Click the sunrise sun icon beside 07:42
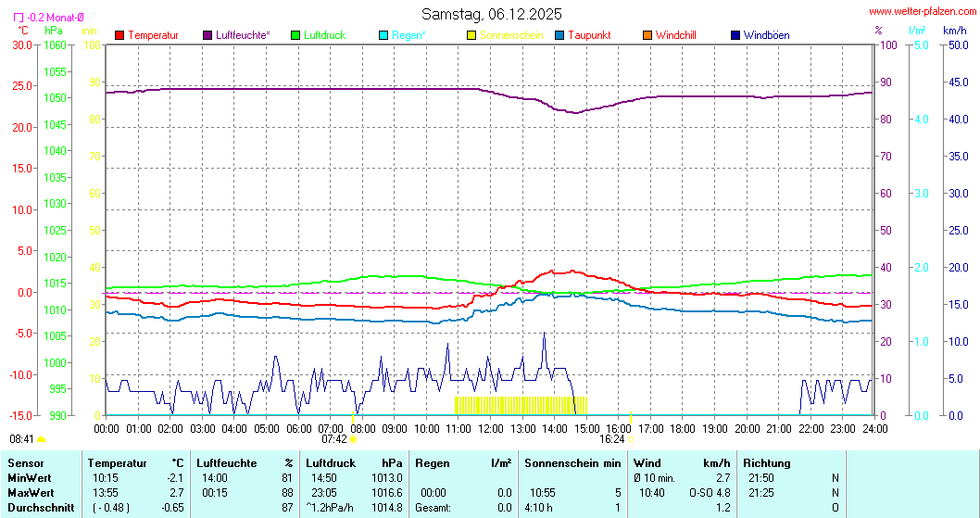The image size is (980, 518). click(x=353, y=439)
